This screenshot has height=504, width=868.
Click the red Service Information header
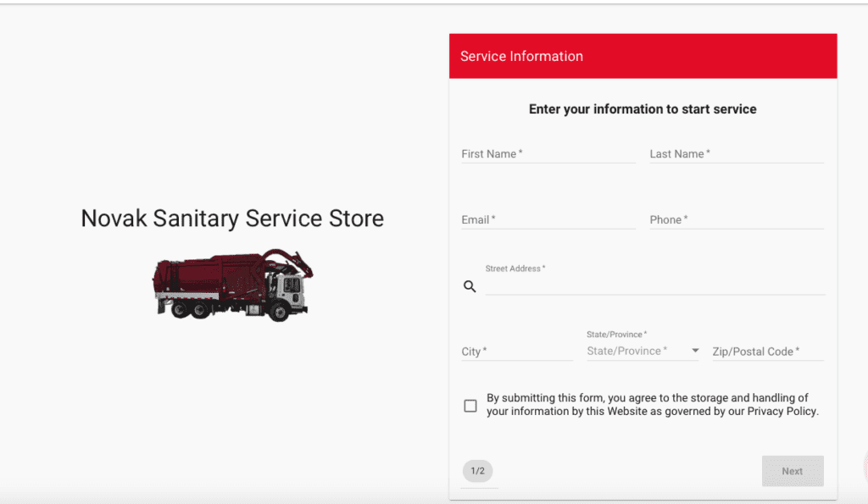point(643,57)
